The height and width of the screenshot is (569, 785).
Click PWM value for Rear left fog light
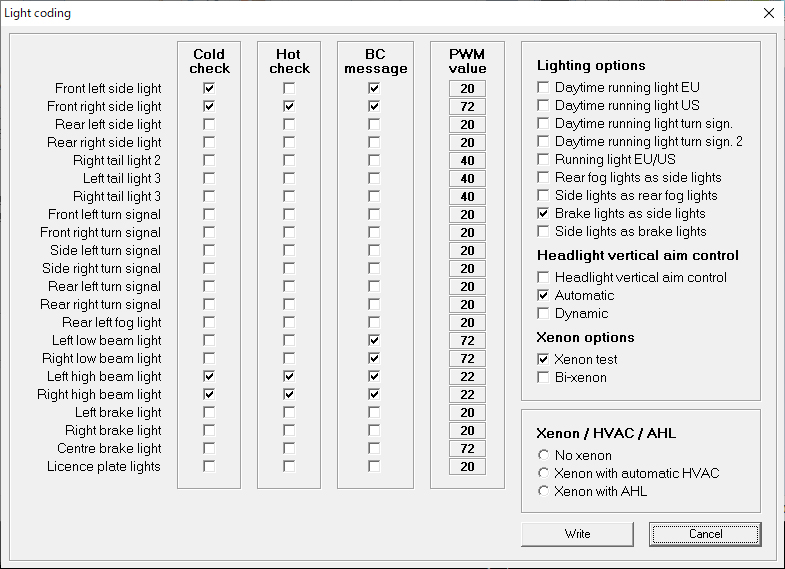coord(467,323)
